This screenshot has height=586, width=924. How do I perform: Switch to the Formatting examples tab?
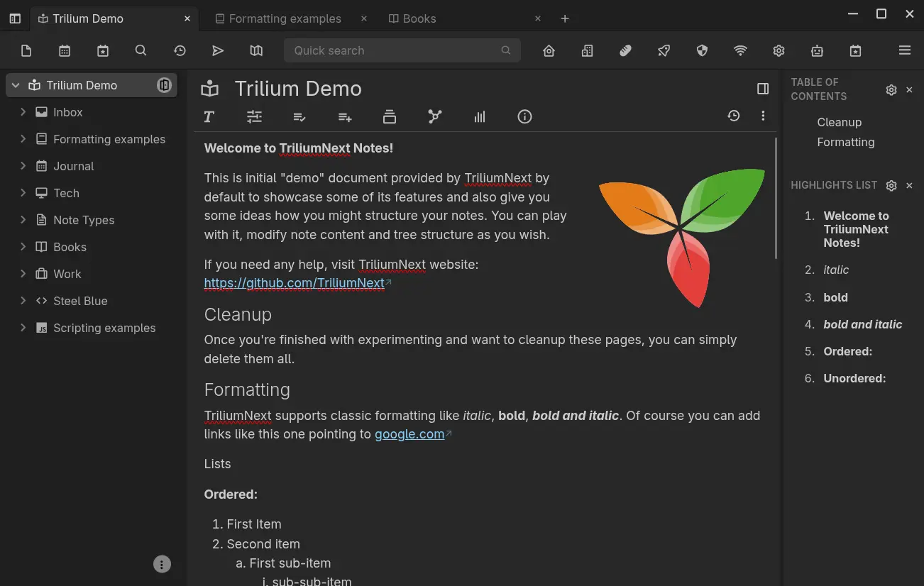coord(285,18)
